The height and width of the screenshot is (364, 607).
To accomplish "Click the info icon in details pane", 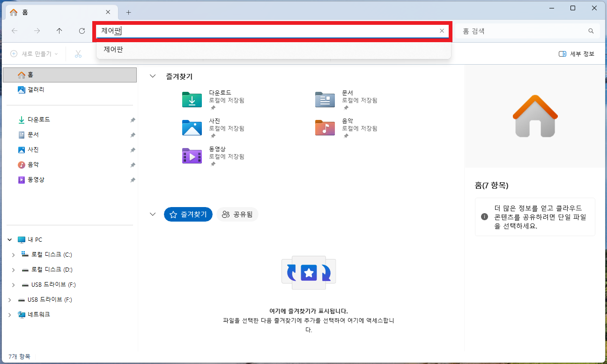I will [485, 217].
